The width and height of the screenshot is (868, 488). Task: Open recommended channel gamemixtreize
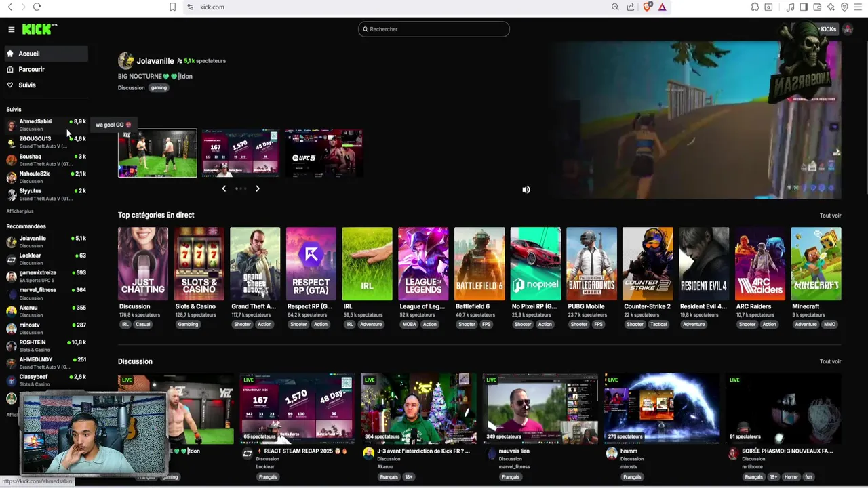(x=46, y=276)
